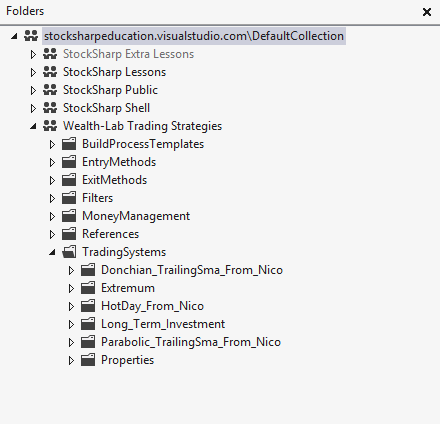The height and width of the screenshot is (424, 440).
Task: Click the open TradingSystems folder icon
Action: pos(69,252)
